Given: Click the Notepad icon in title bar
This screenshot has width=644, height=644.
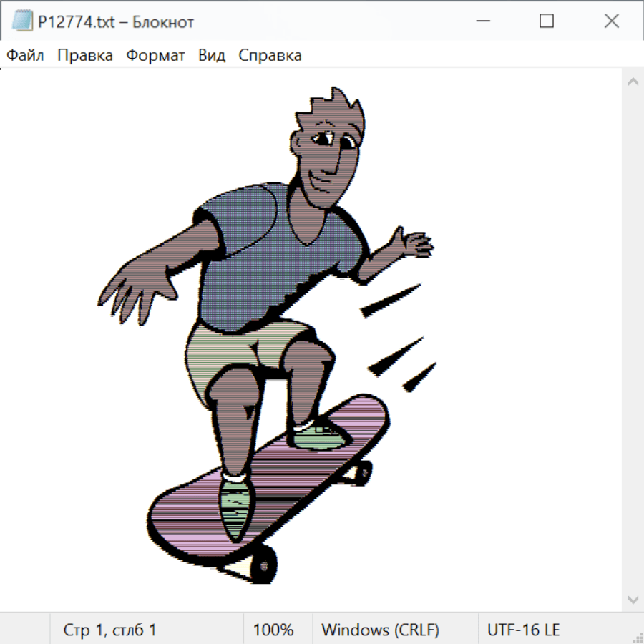Looking at the screenshot, I should point(22,21).
